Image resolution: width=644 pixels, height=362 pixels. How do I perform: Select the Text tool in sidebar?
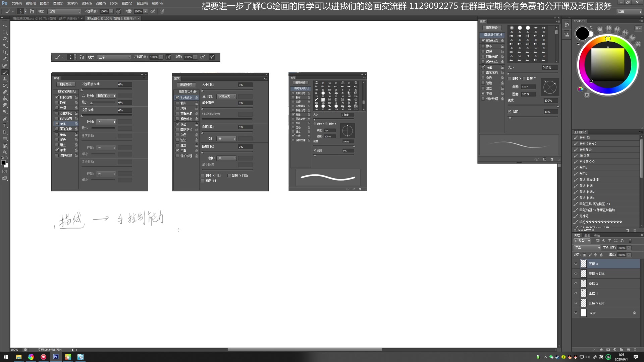click(x=5, y=125)
